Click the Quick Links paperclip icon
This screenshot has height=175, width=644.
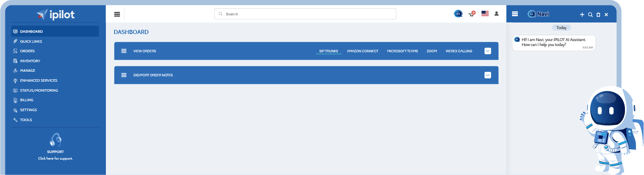tap(15, 41)
